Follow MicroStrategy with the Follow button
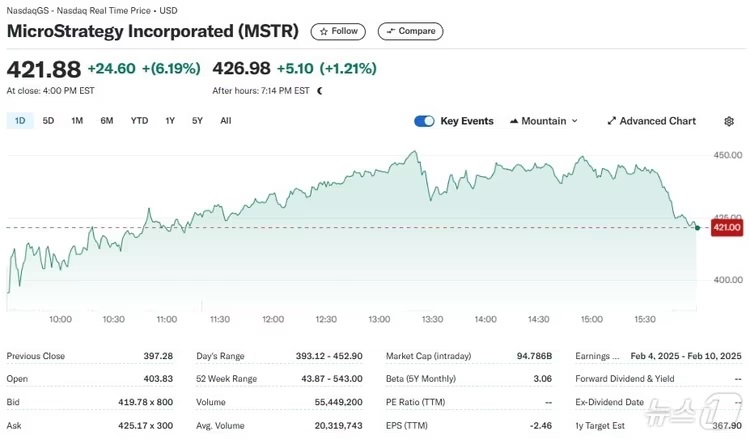 pos(338,31)
